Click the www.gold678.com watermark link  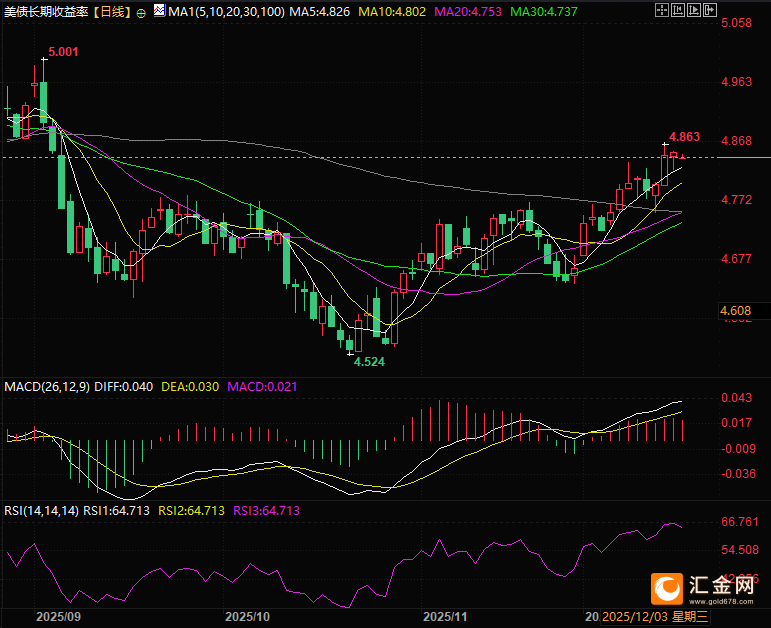tap(721, 601)
